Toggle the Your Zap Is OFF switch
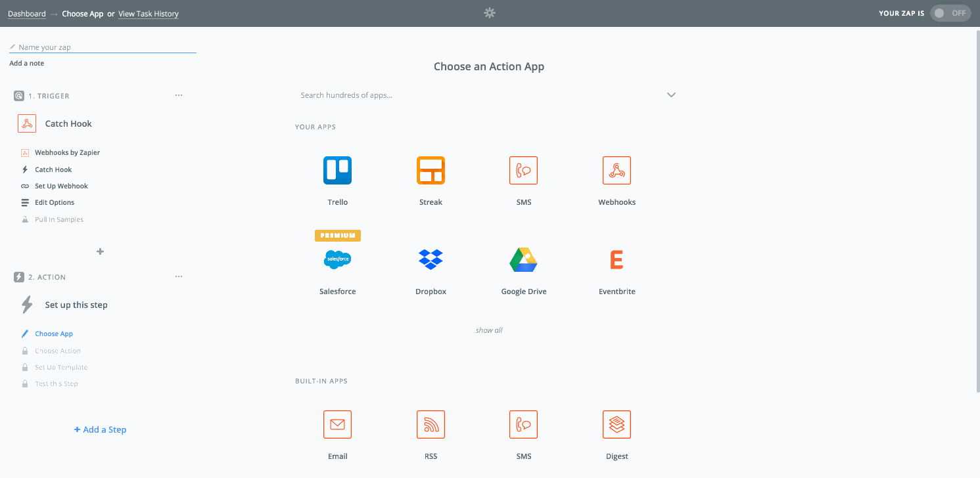The image size is (980, 478). pyautogui.click(x=950, y=13)
